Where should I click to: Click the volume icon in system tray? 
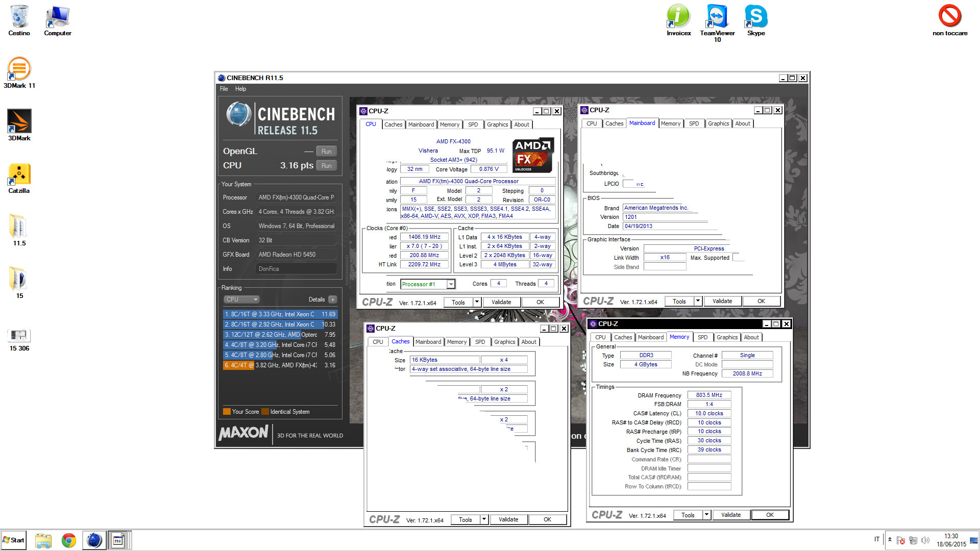(x=925, y=540)
